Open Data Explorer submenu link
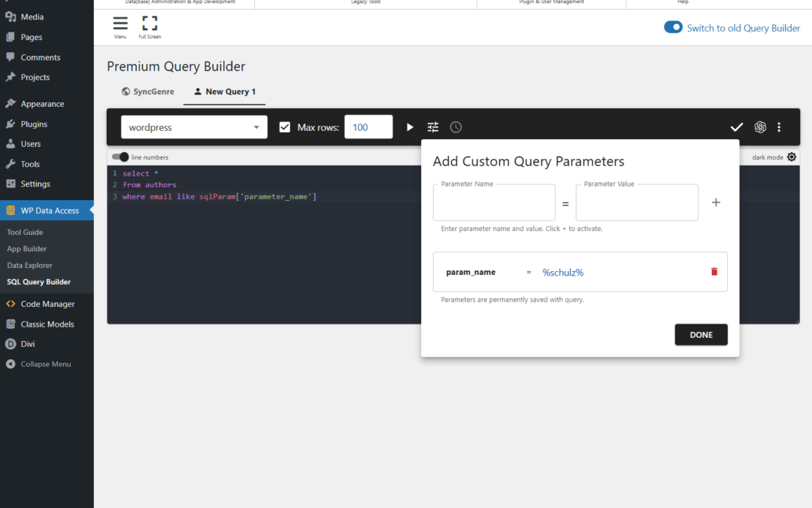This screenshot has width=812, height=508. click(29, 266)
